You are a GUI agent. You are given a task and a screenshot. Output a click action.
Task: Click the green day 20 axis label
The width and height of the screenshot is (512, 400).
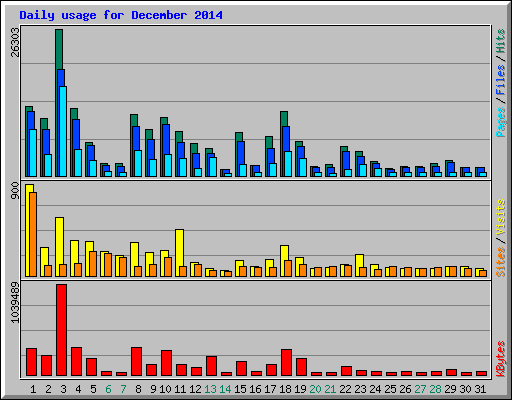pyautogui.click(x=315, y=389)
